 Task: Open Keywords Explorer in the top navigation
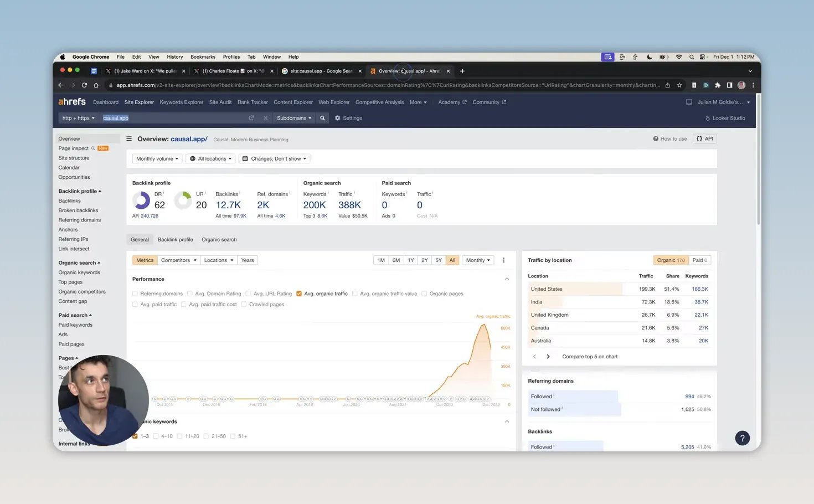(x=182, y=102)
